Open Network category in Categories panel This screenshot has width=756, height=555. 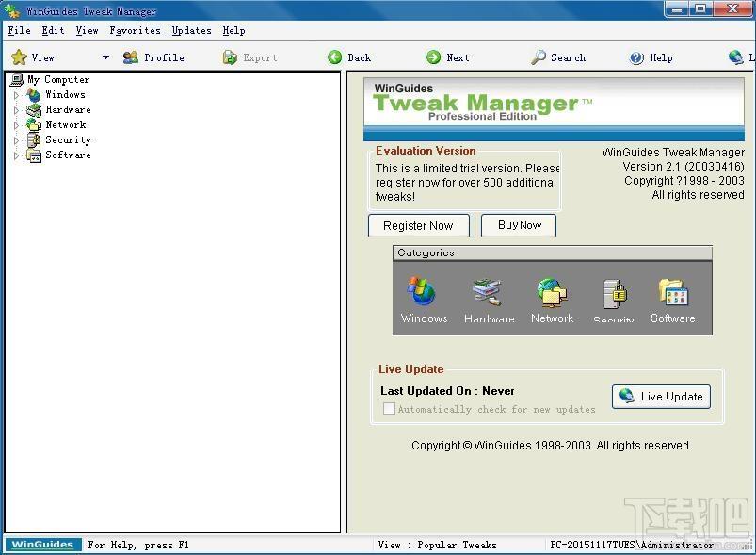pyautogui.click(x=552, y=301)
